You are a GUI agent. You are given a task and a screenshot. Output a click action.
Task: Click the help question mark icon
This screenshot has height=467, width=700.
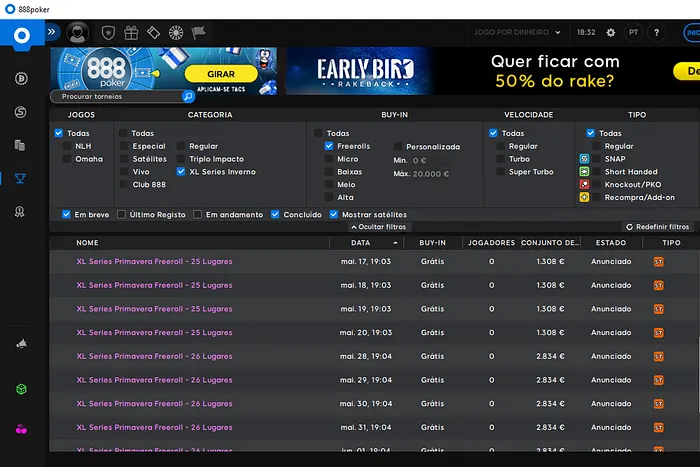[657, 32]
